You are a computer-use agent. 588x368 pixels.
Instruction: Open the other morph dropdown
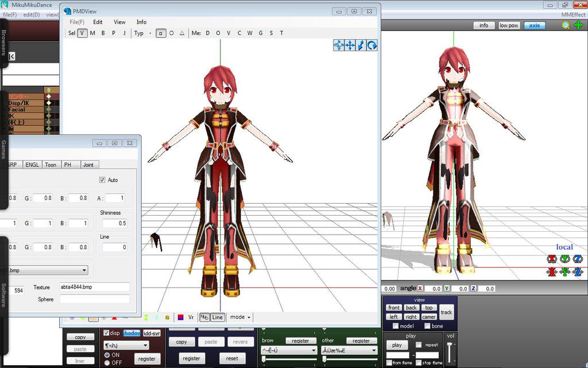[x=349, y=350]
